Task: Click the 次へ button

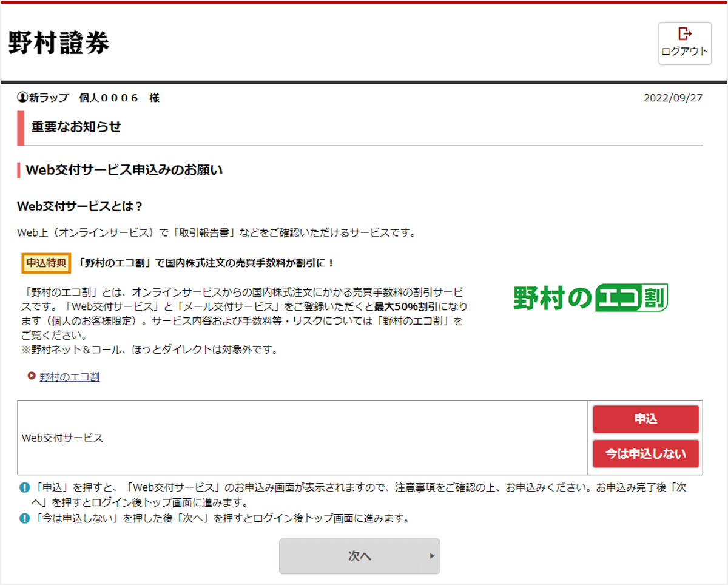Action: coord(359,556)
